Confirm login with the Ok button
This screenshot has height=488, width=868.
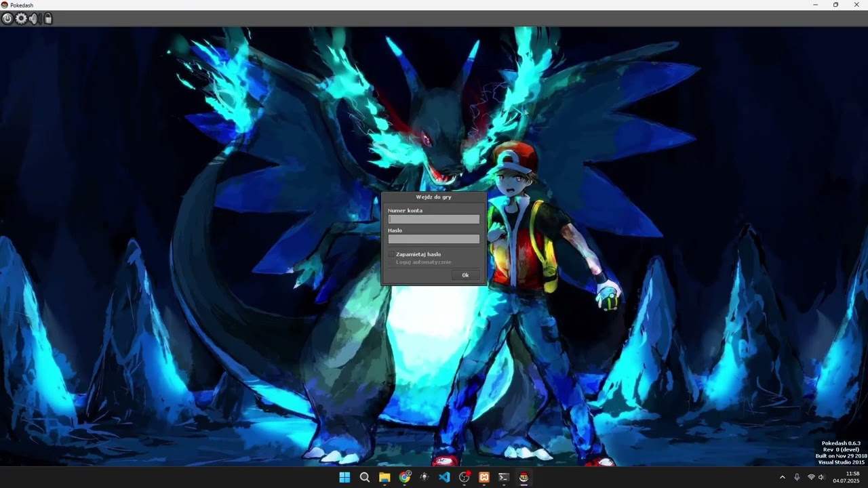pos(465,275)
